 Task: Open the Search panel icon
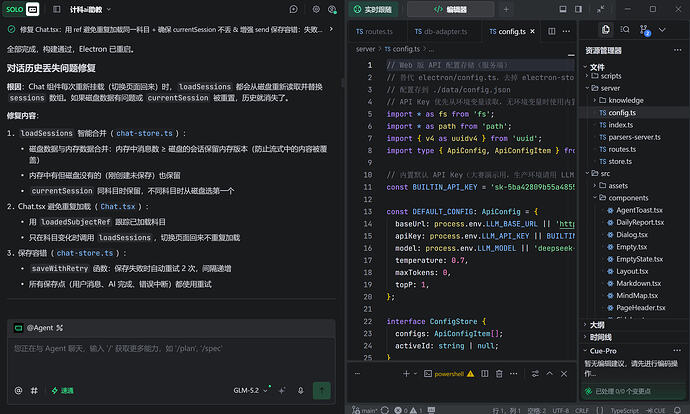(x=624, y=29)
